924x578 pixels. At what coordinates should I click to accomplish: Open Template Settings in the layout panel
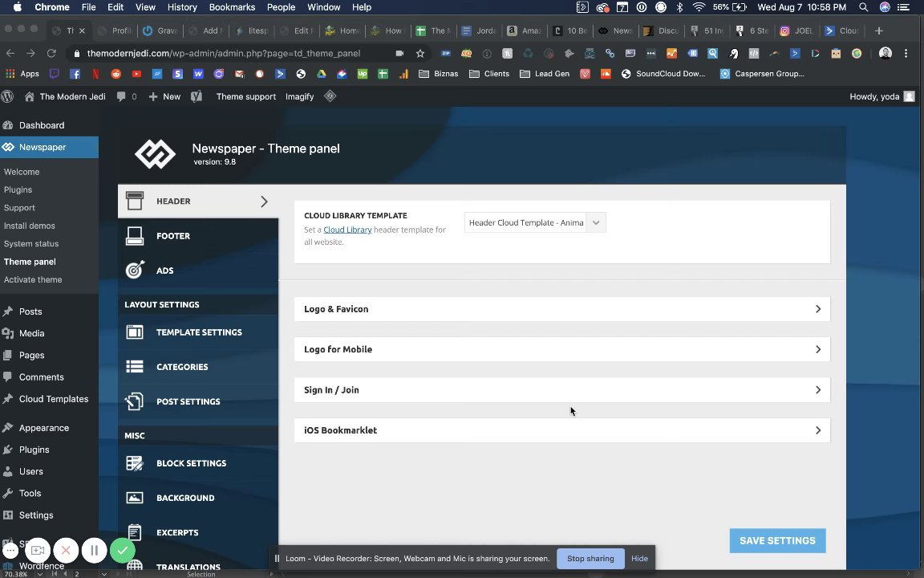pyautogui.click(x=198, y=332)
